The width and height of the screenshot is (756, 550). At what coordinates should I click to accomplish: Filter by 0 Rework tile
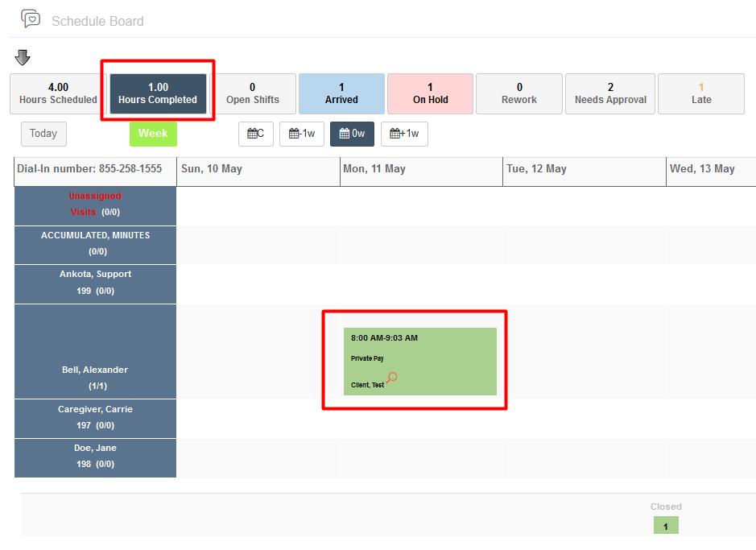(519, 93)
